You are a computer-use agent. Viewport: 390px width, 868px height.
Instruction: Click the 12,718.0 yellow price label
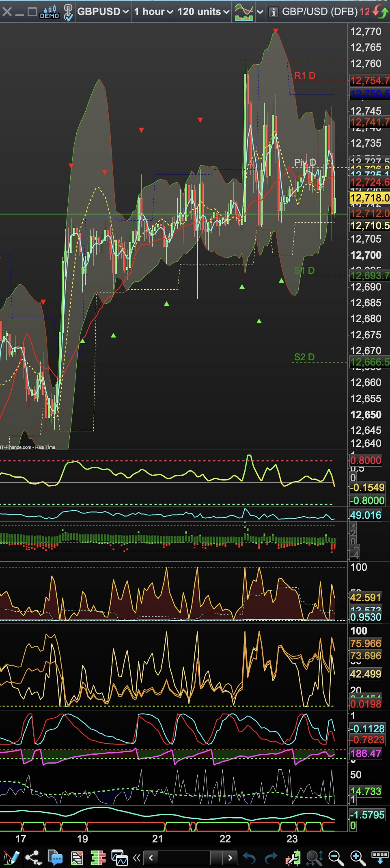click(x=370, y=198)
